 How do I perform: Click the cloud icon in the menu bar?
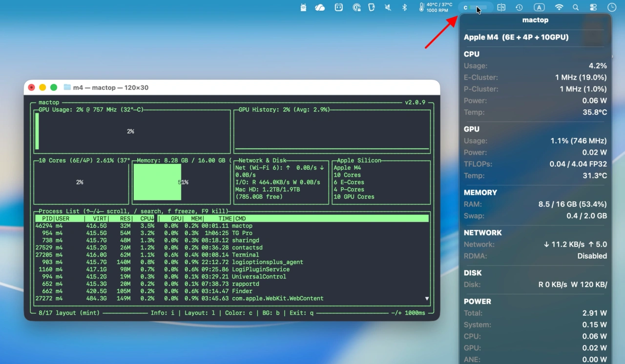pos(320,7)
